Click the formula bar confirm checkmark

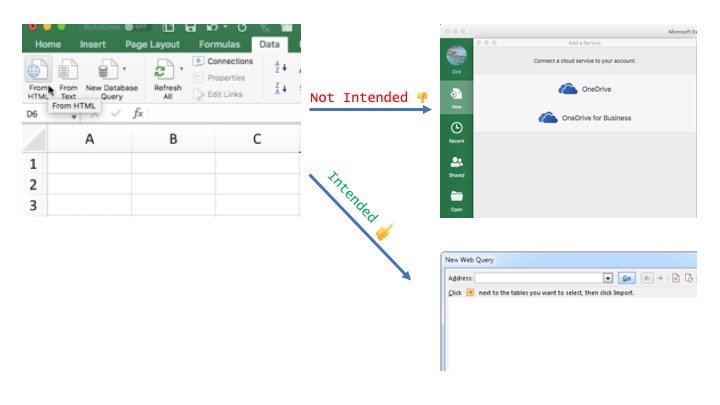[116, 113]
